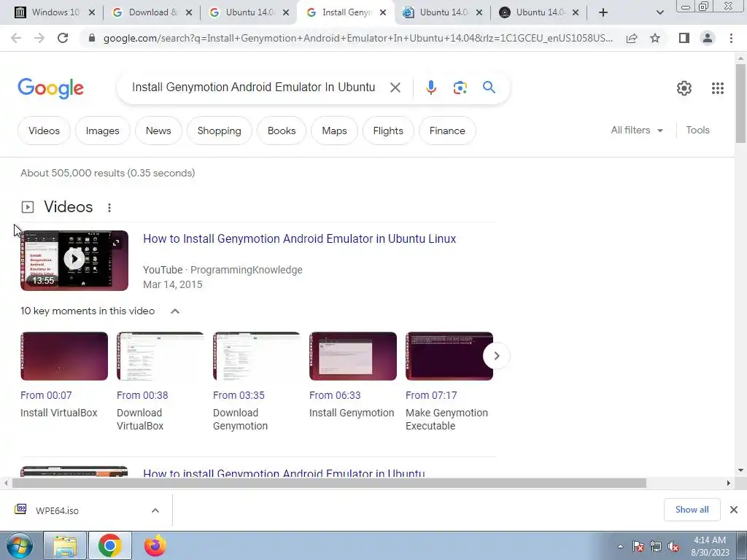The height and width of the screenshot is (560, 747).
Task: Select the Finance filter chip
Action: coord(447,131)
